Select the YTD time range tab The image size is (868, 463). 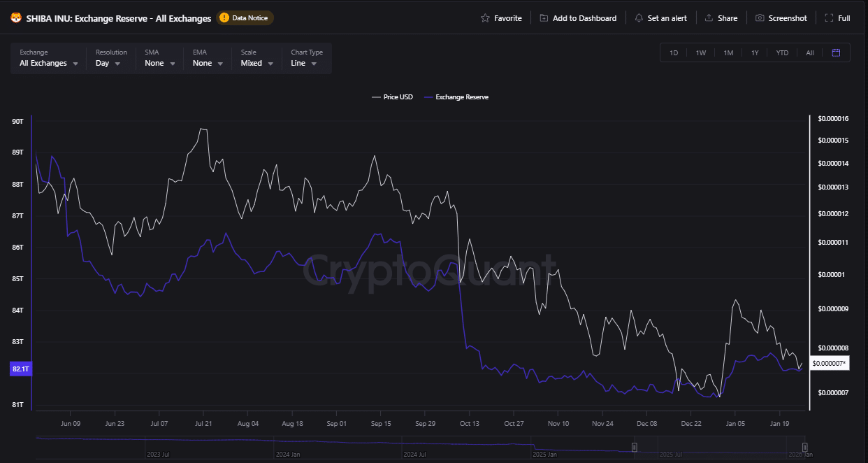(x=782, y=52)
